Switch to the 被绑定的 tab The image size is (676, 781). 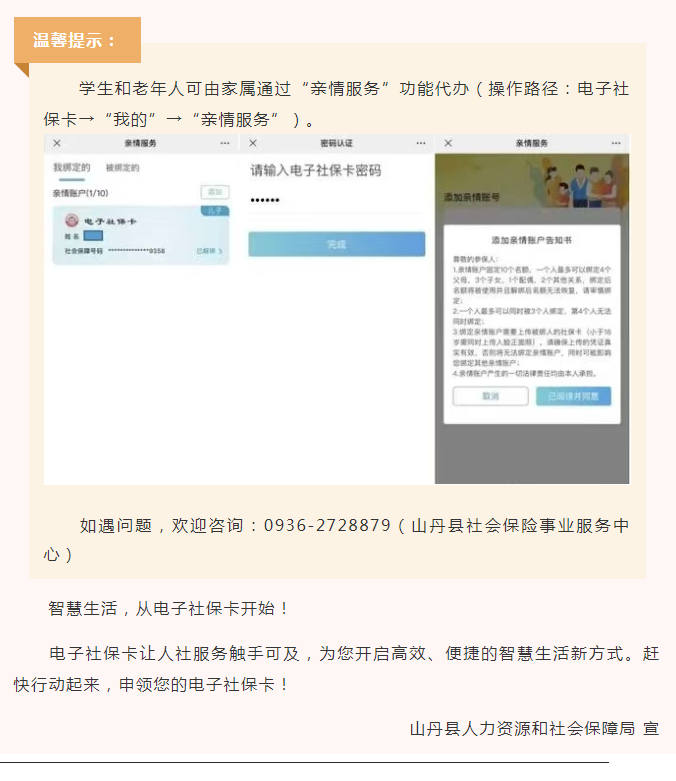click(x=122, y=168)
